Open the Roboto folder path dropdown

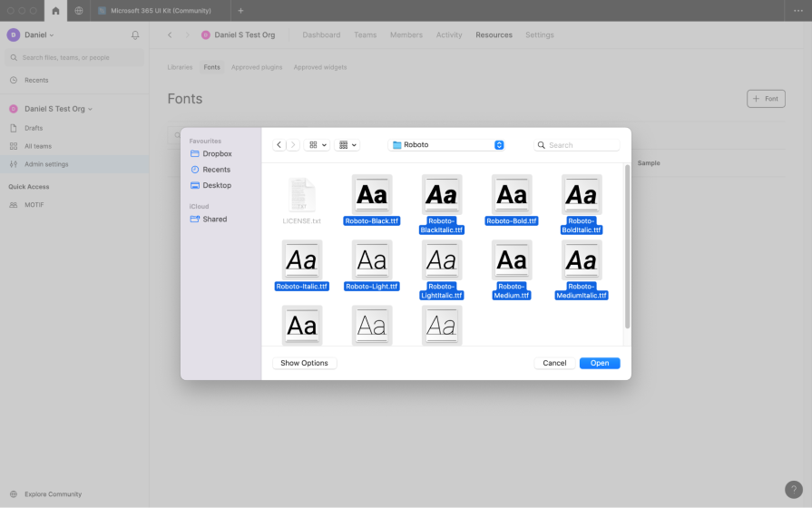(446, 145)
